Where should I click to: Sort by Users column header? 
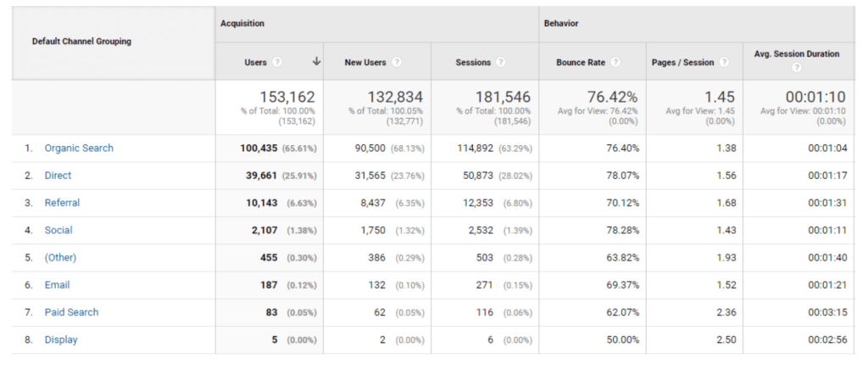click(256, 63)
